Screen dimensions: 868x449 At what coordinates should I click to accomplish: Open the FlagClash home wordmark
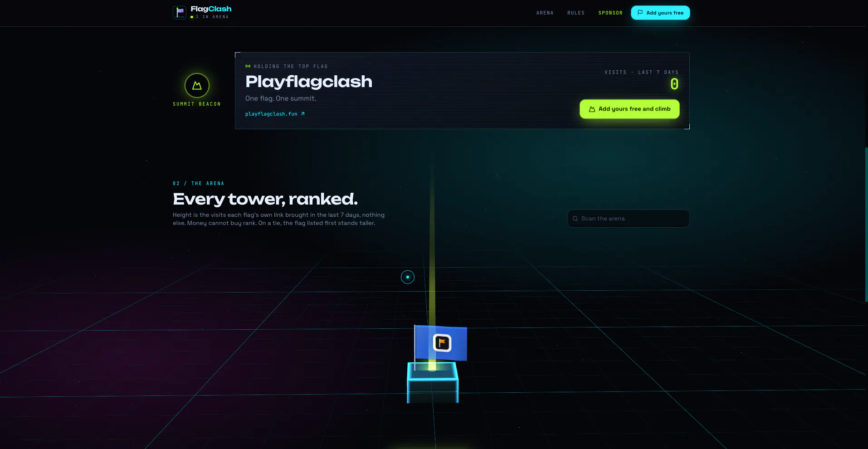click(211, 9)
